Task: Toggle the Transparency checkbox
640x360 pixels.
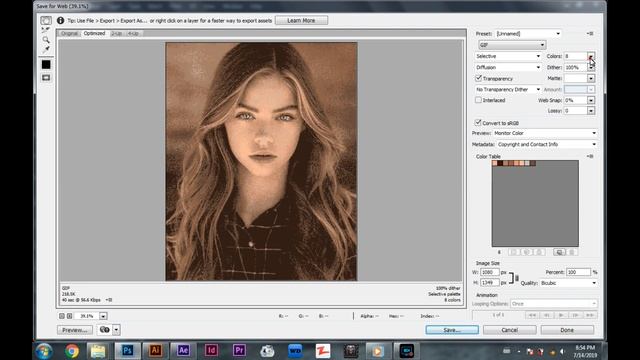Action: click(x=479, y=78)
